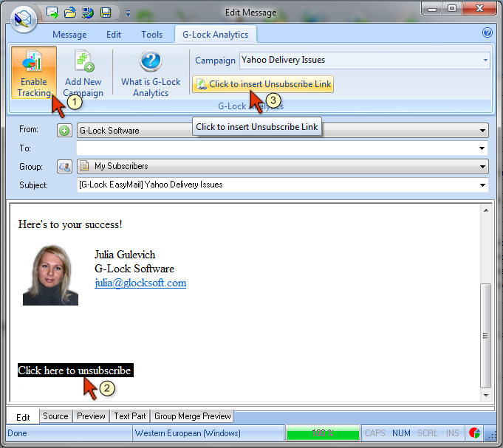Click the editor scrollbar down arrow

(x=486, y=396)
